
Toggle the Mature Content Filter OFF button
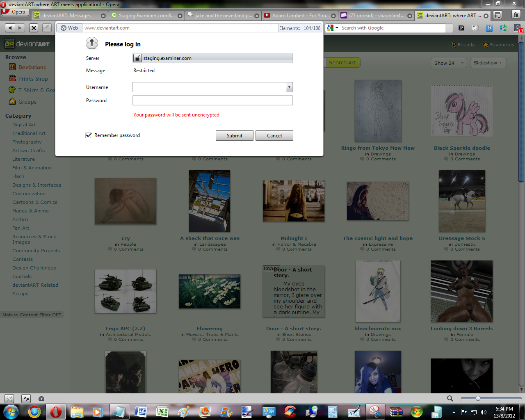point(32,315)
